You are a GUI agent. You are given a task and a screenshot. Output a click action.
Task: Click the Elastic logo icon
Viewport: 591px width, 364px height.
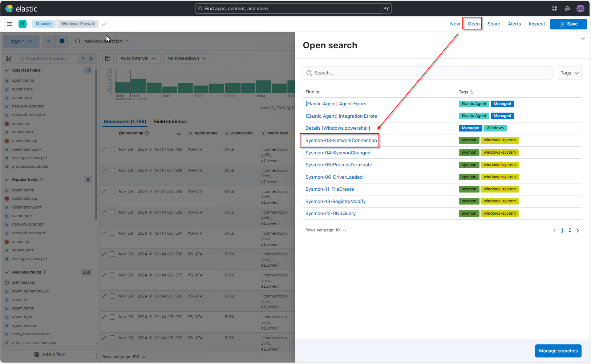click(9, 8)
